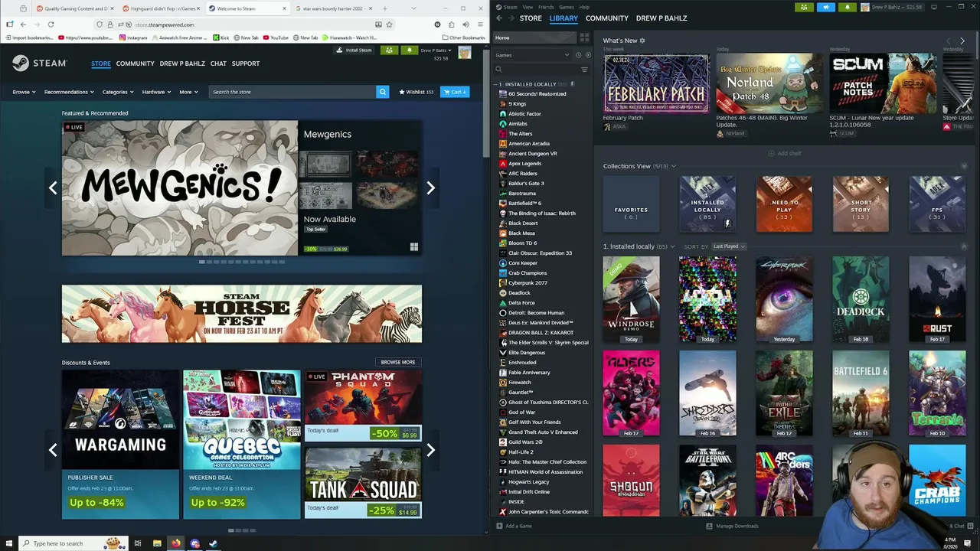980x551 pixels.
Task: Click the green friends button in Steam client
Action: [803, 7]
